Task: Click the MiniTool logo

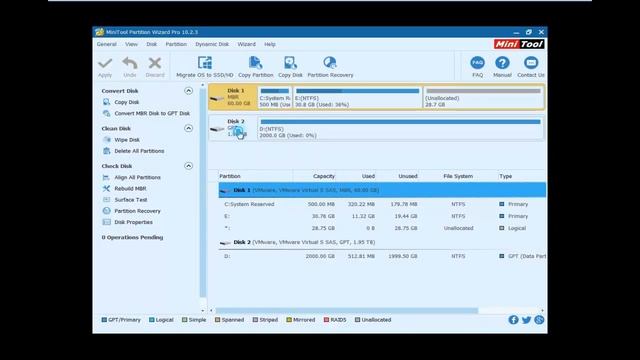Action: [x=519, y=44]
